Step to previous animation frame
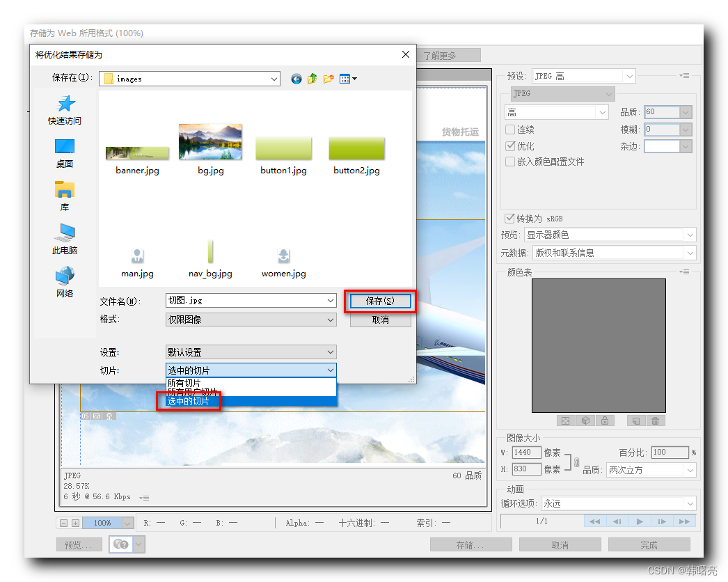This screenshot has width=728, height=582. pos(617,521)
